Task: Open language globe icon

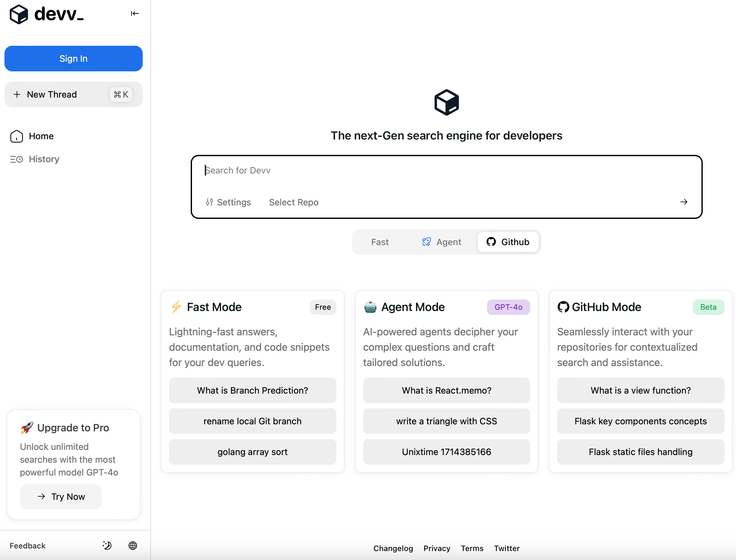Action: coord(133,545)
